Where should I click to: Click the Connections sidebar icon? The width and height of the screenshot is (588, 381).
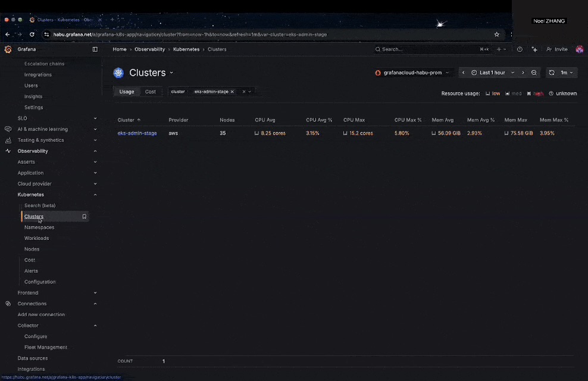[8, 304]
